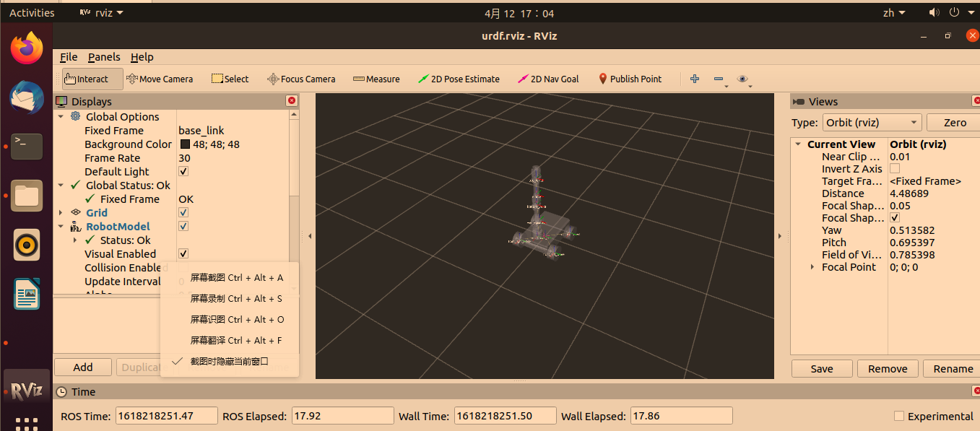The height and width of the screenshot is (431, 980).
Task: Enable the Invert Z Axis checkbox
Action: pos(895,169)
